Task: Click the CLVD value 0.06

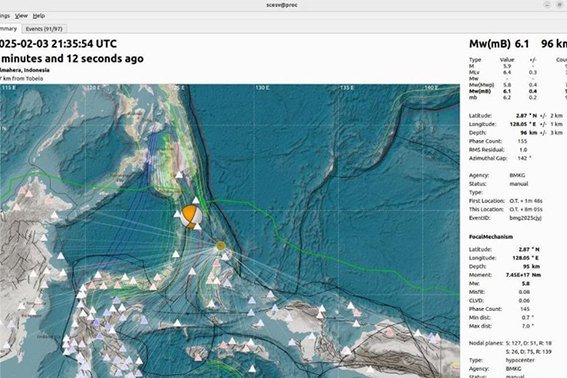Action: tap(524, 300)
